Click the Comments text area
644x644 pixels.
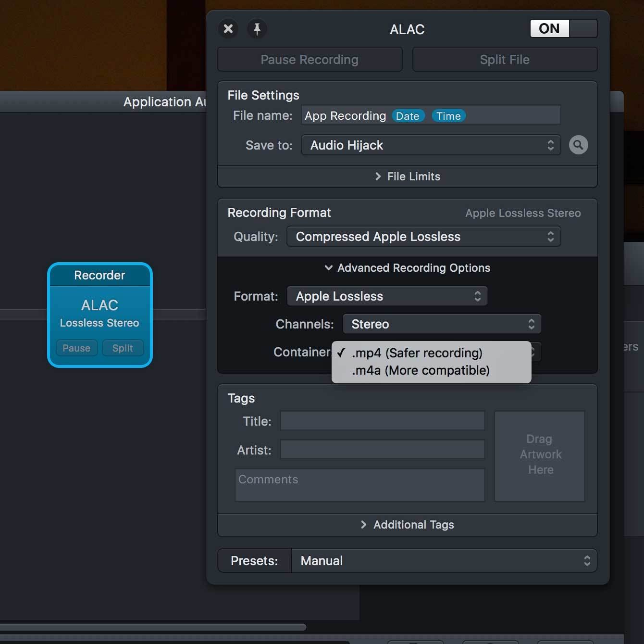pyautogui.click(x=360, y=485)
